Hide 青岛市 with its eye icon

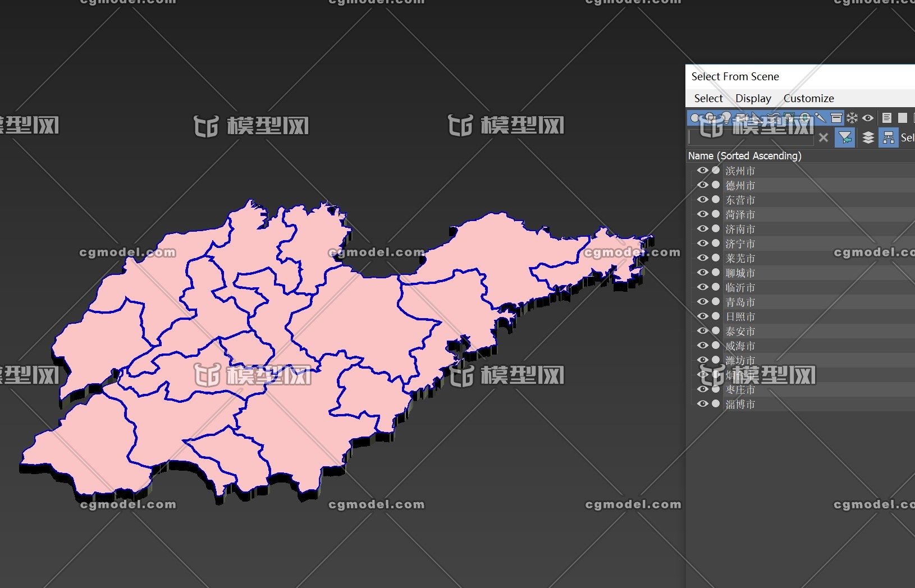click(702, 301)
